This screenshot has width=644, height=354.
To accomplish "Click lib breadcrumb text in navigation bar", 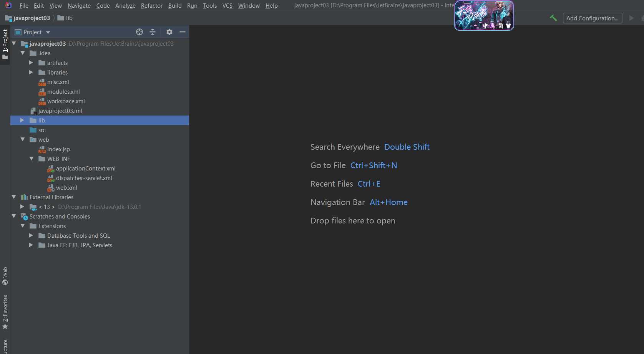I will [69, 18].
